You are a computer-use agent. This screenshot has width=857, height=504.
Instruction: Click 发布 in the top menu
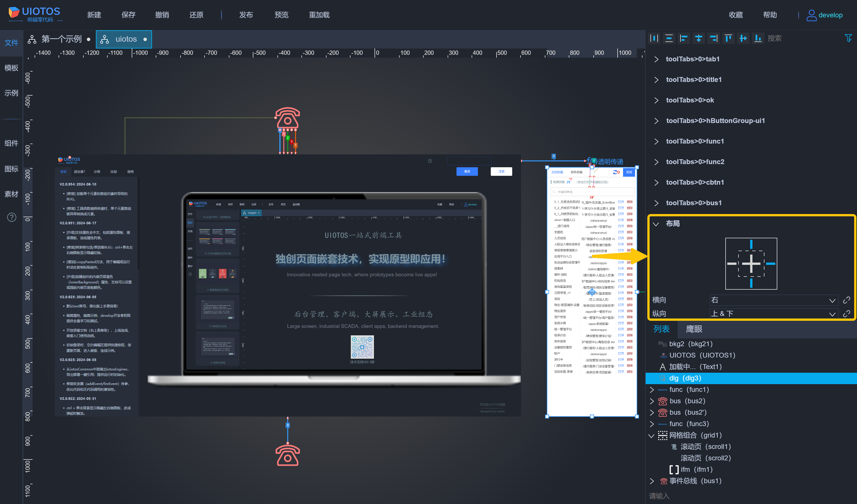click(246, 15)
